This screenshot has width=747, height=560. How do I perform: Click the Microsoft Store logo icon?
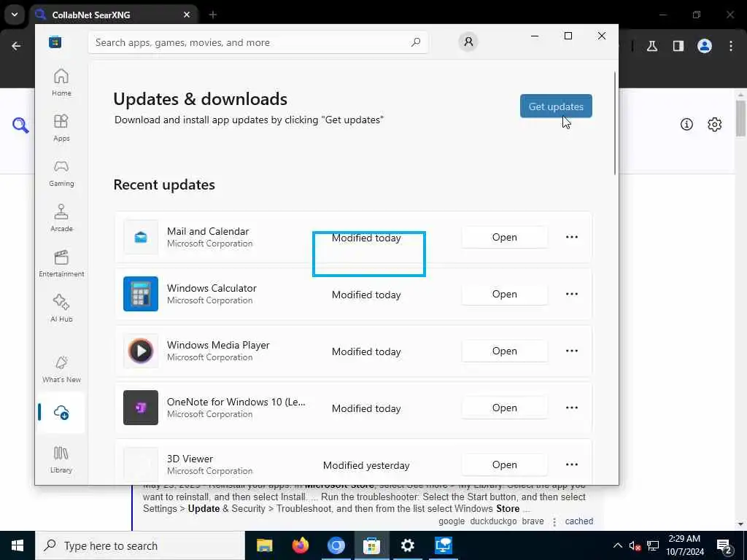[55, 42]
